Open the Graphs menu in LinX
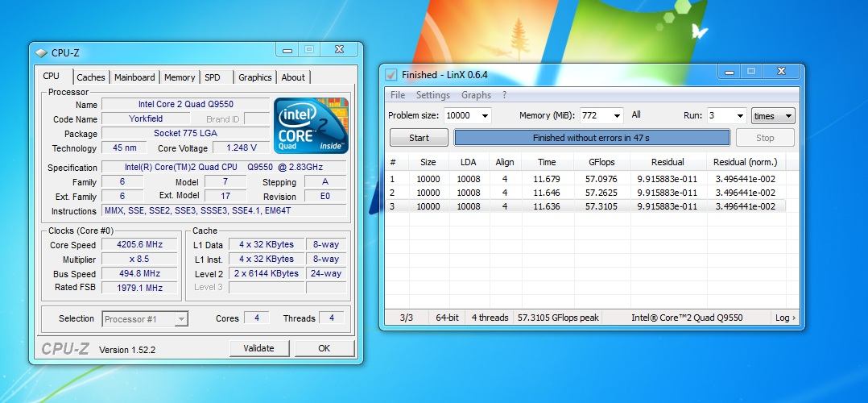Viewport: 868px width, 403px height. tap(476, 95)
